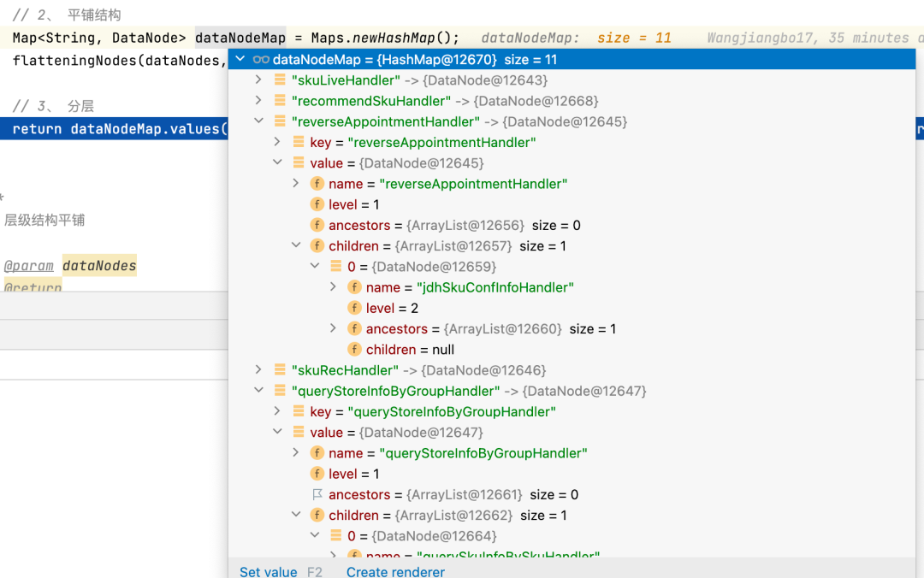This screenshot has width=924, height=578.
Task: Click the element icon of DataNode@12659
Action: (335, 267)
